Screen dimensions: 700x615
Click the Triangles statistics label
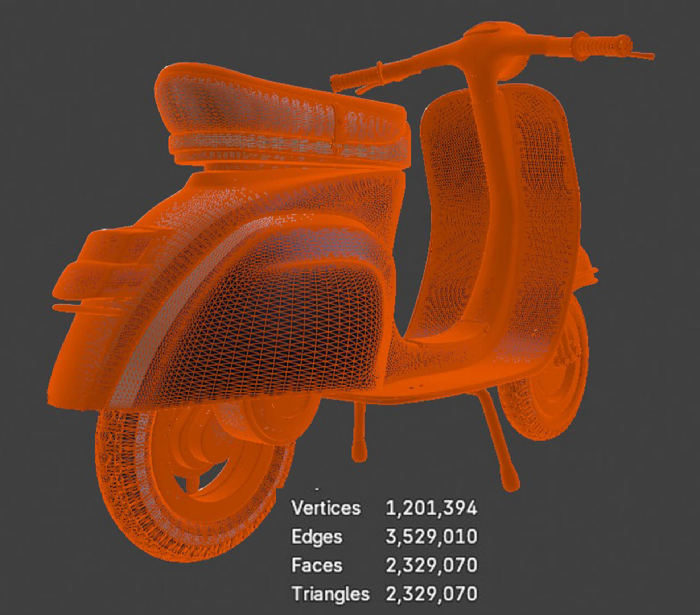tap(330, 595)
